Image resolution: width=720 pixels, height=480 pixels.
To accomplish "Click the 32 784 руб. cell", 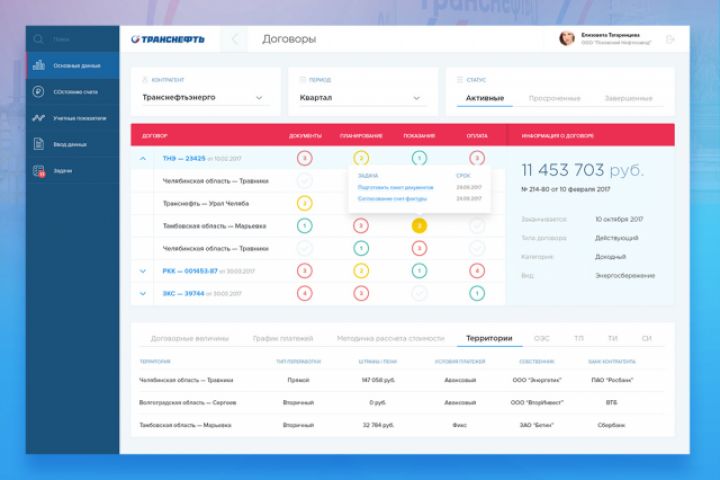I will 378,425.
